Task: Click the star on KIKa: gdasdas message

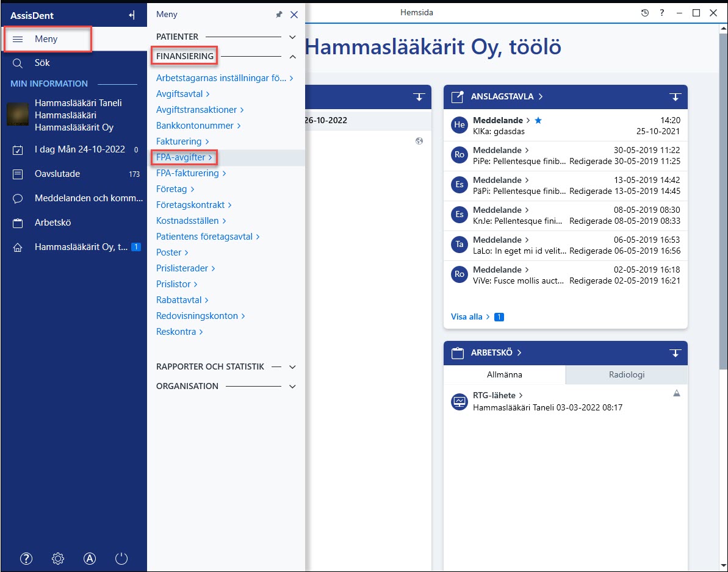Action: 538,120
